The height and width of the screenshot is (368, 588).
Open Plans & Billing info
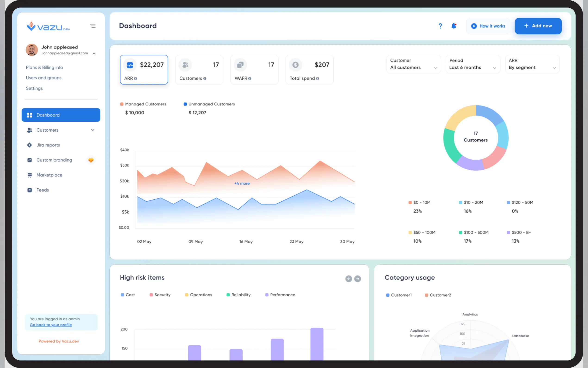pyautogui.click(x=44, y=67)
